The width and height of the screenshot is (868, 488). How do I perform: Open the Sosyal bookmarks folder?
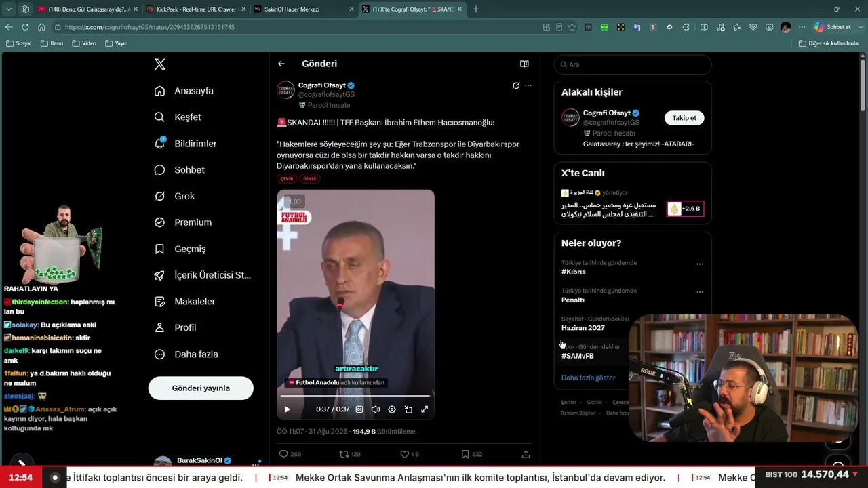pyautogui.click(x=19, y=43)
